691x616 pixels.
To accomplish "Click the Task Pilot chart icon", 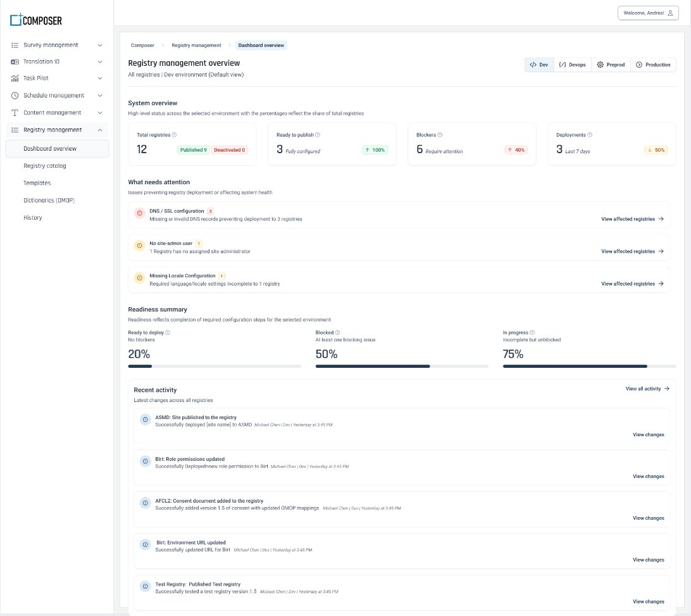I will (15, 78).
